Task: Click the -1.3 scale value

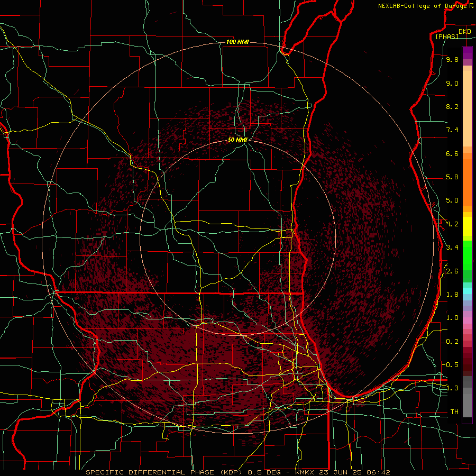Action: coord(450,388)
